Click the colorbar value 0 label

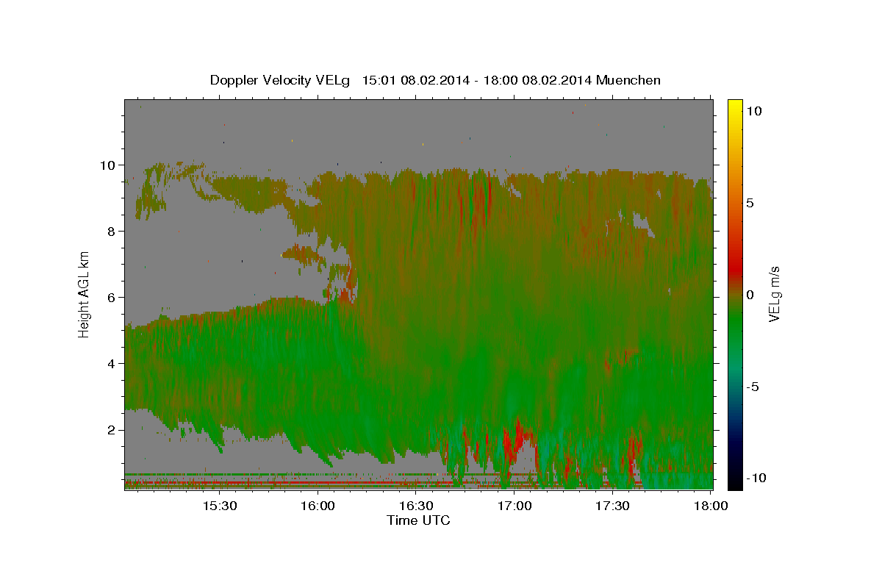750,295
